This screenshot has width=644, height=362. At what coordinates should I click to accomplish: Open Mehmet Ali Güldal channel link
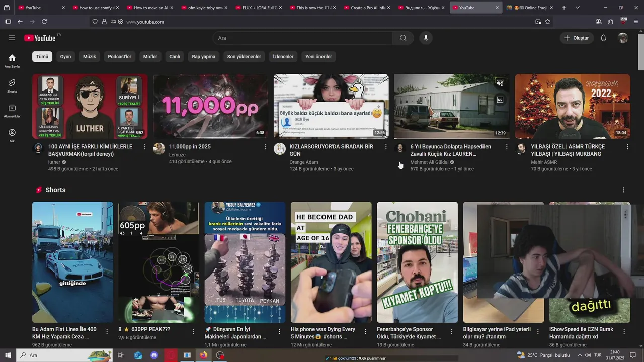click(x=429, y=162)
